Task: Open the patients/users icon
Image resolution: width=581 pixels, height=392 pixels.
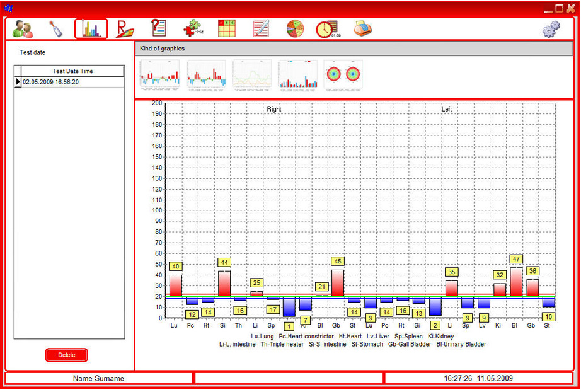Action: (x=23, y=29)
